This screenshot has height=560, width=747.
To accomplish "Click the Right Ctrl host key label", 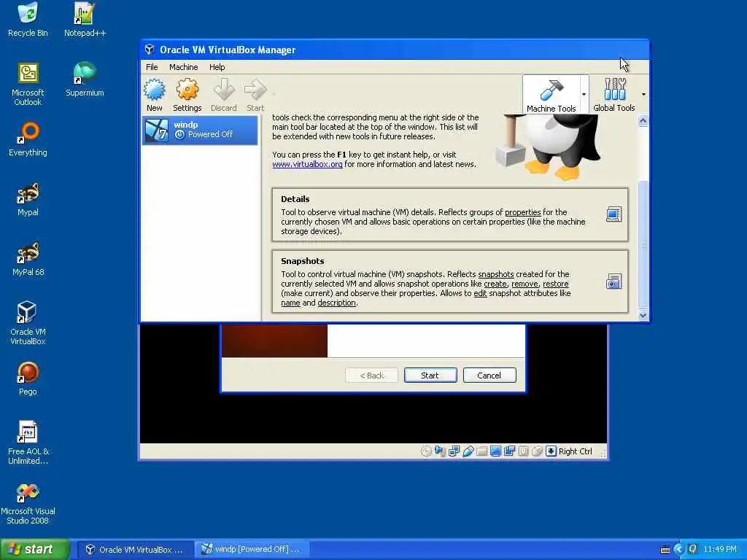I will pos(575,451).
